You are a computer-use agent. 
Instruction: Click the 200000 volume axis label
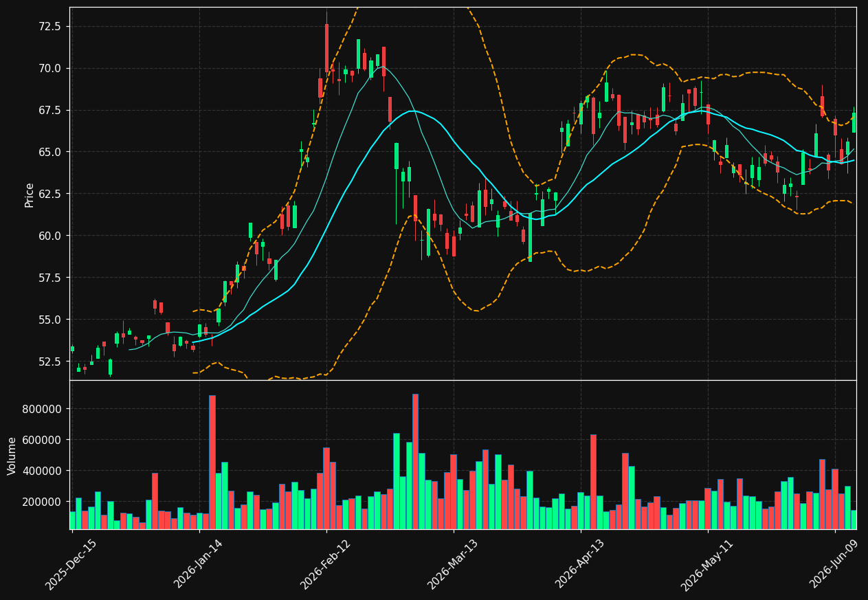(42, 502)
